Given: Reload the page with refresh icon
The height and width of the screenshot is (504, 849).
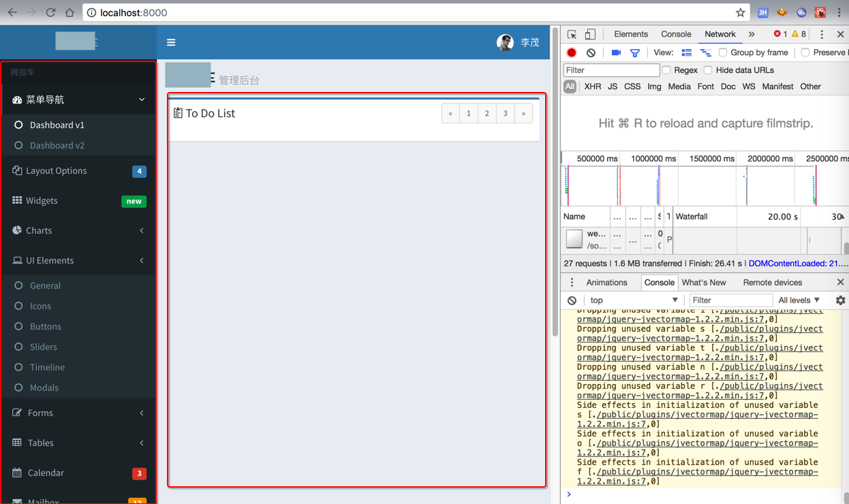Looking at the screenshot, I should click(50, 12).
